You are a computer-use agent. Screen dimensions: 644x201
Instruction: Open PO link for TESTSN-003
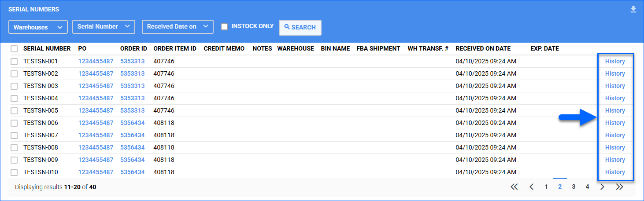pos(96,86)
